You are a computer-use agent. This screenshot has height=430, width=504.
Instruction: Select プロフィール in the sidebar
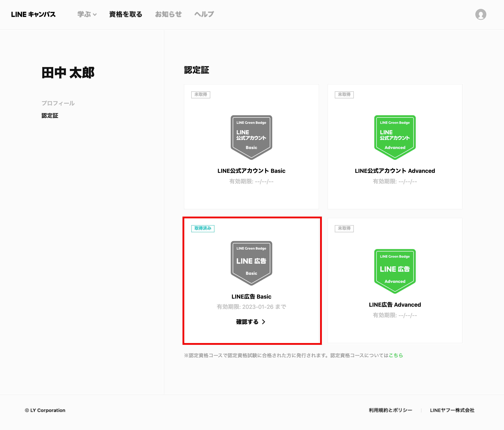[58, 103]
